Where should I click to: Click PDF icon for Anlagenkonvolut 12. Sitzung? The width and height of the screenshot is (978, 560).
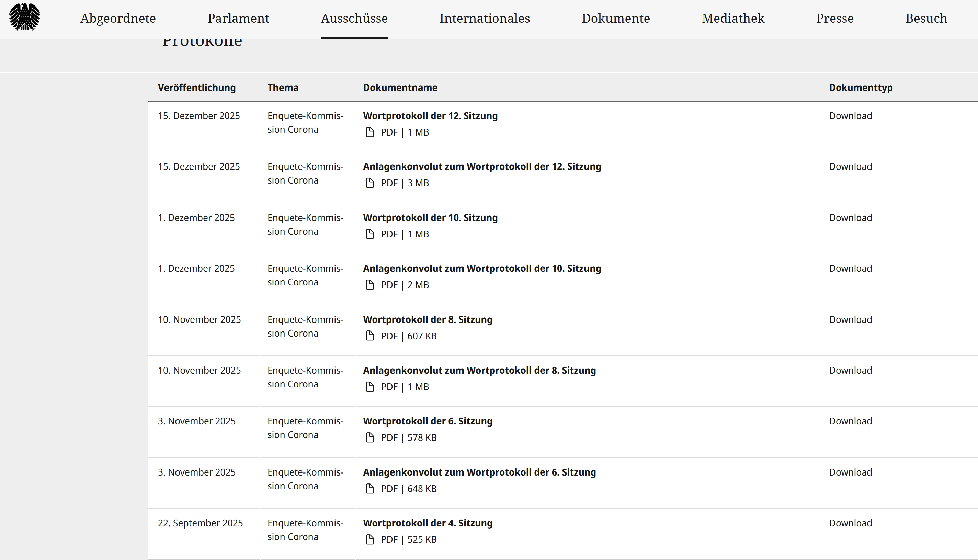pos(369,183)
